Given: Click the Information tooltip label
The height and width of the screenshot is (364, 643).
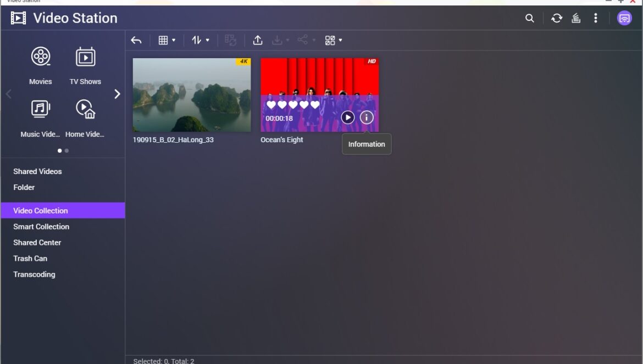Looking at the screenshot, I should 367,144.
